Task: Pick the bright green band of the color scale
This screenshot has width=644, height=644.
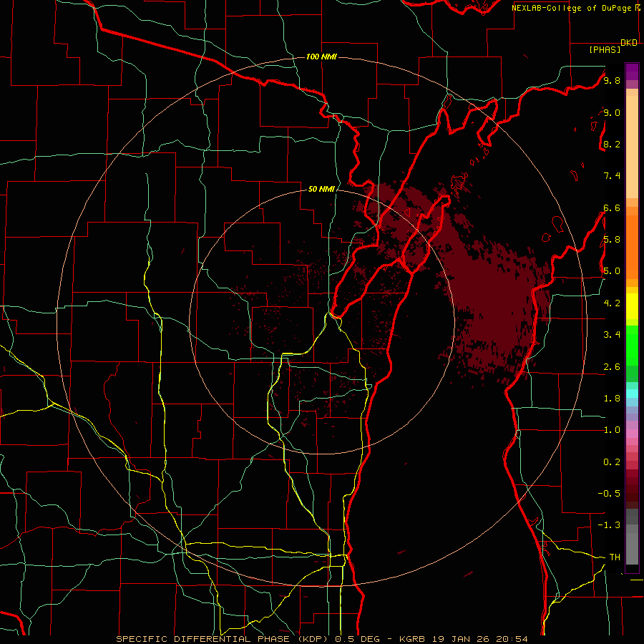Action: 632,346
